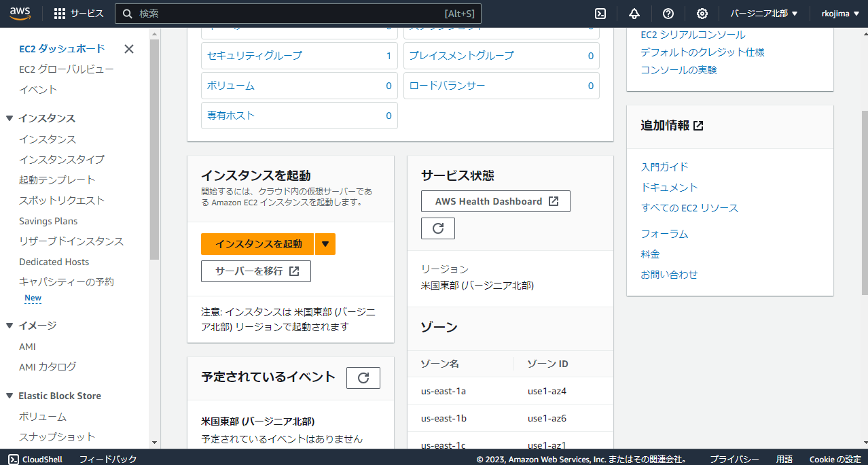The height and width of the screenshot is (465, 868).
Task: Open お問い合わせ link
Action: coord(669,275)
